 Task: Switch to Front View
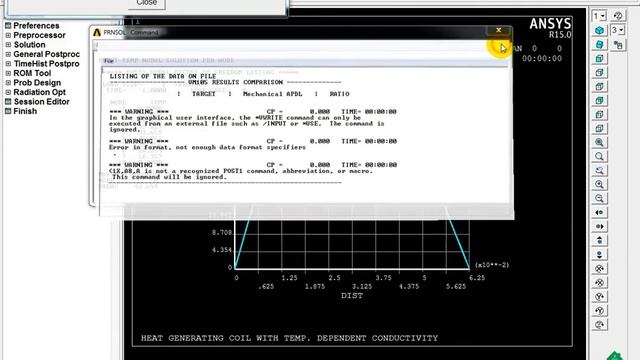[x=599, y=59]
